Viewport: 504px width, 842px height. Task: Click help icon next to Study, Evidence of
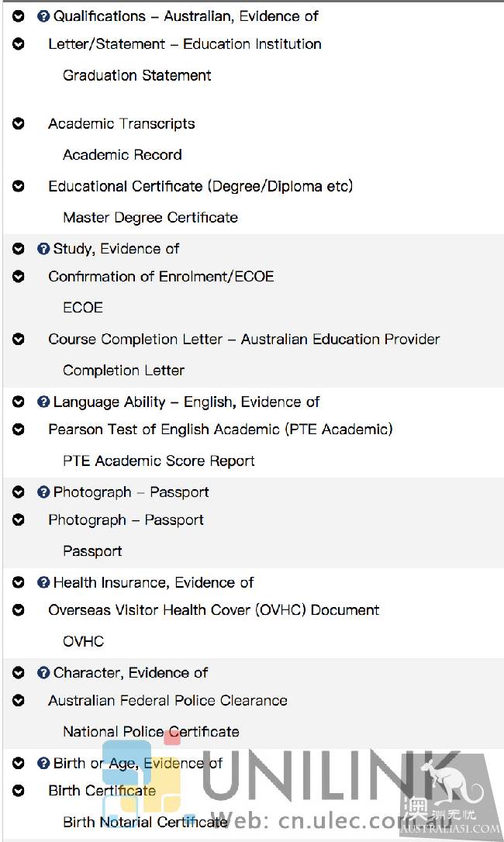[x=43, y=249]
